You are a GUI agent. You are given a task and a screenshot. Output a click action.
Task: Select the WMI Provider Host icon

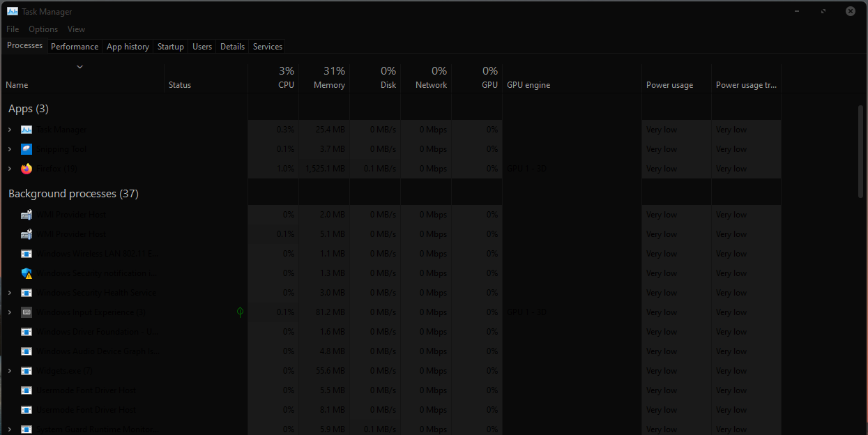pos(26,214)
